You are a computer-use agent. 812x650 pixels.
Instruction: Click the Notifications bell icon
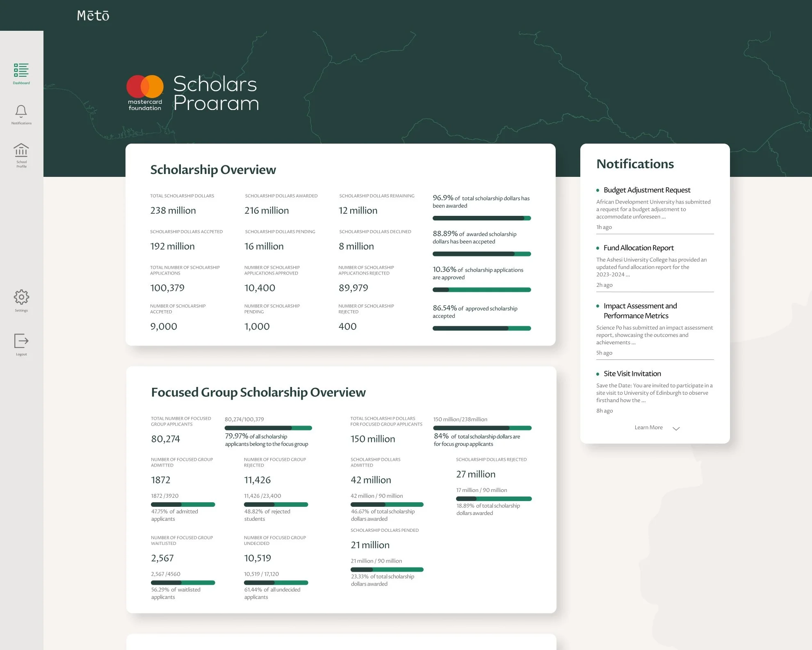tap(21, 112)
